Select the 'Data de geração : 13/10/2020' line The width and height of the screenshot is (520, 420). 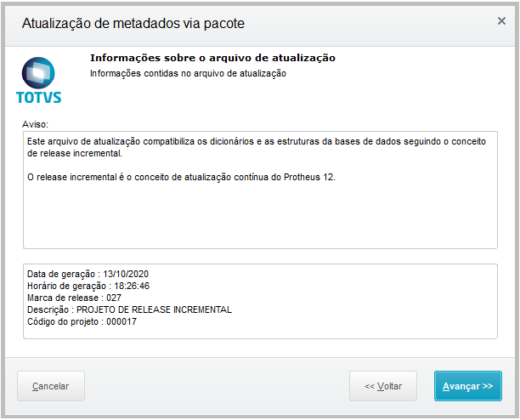coord(88,274)
